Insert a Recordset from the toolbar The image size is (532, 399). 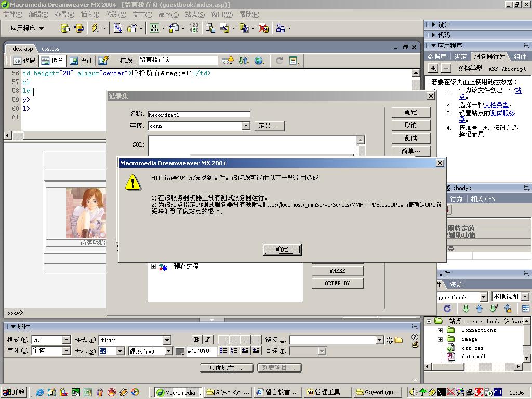coord(64,29)
